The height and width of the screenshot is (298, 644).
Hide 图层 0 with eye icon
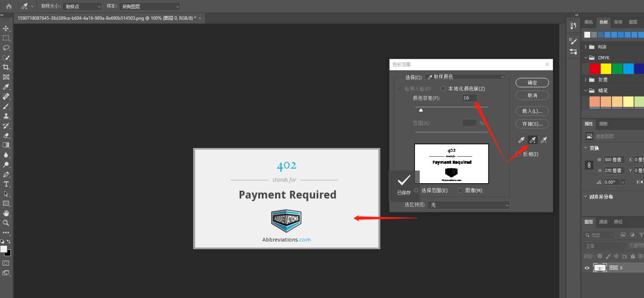point(587,268)
